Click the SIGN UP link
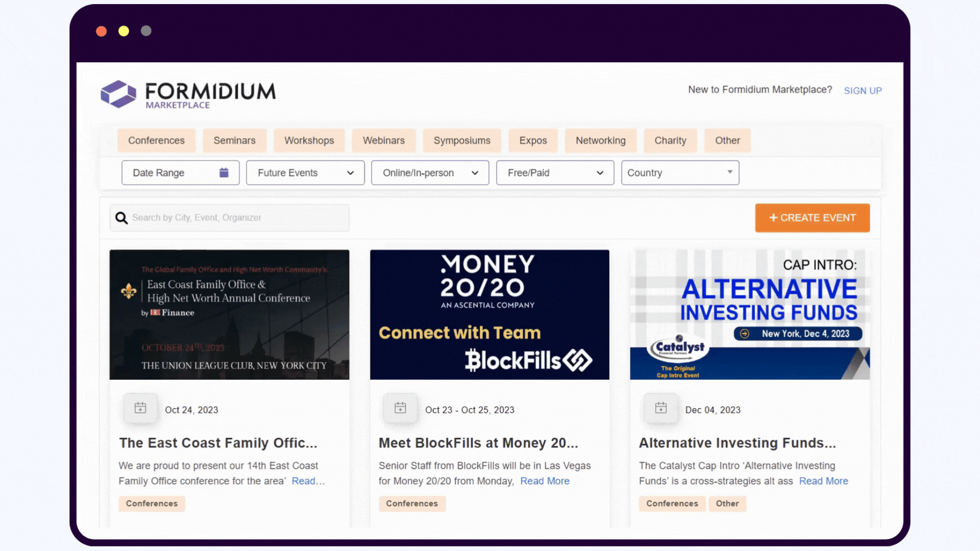The width and height of the screenshot is (980, 551). coord(863,90)
